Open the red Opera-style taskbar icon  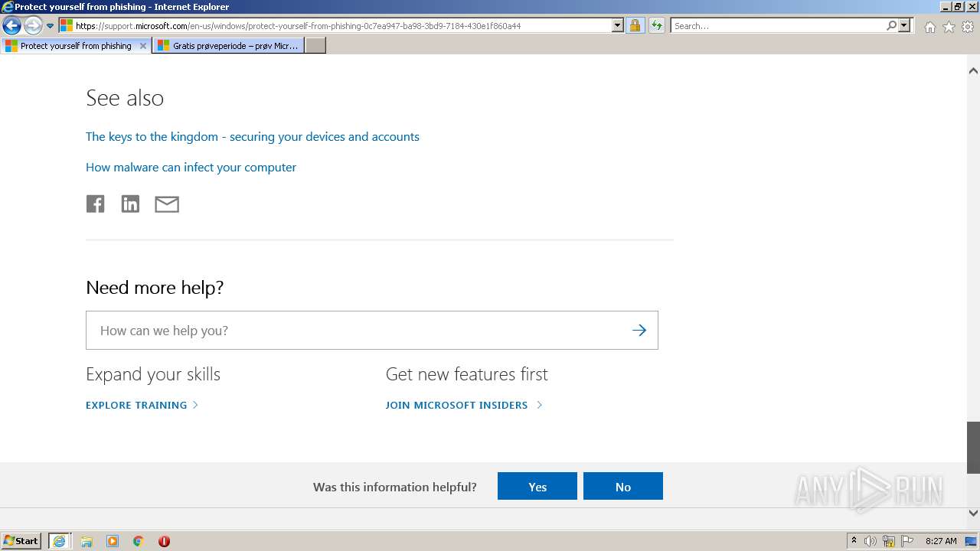click(164, 541)
